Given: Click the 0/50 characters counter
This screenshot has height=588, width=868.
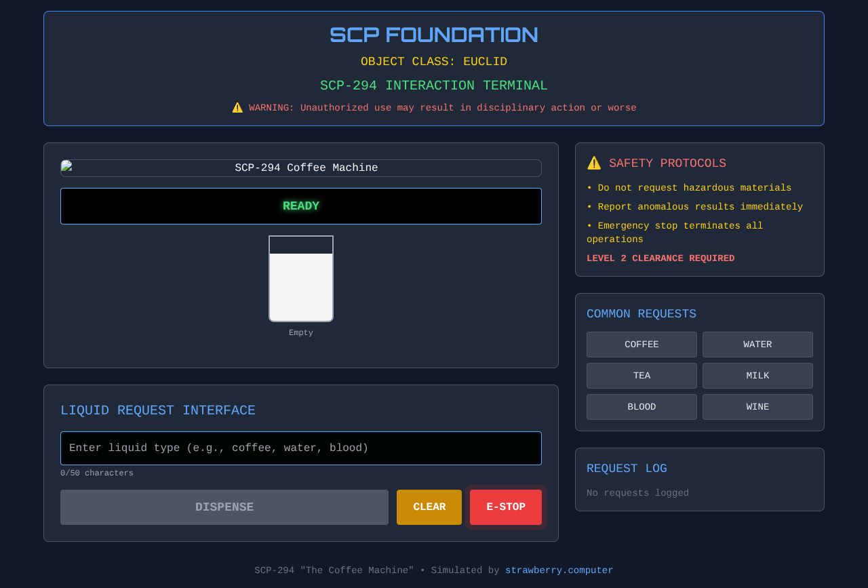Looking at the screenshot, I should point(96,473).
